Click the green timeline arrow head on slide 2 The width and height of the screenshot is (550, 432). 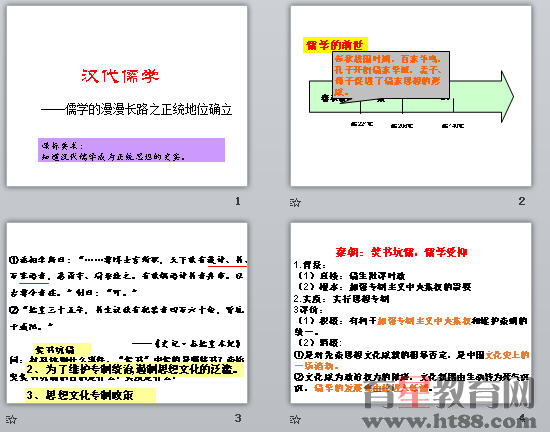[x=507, y=97]
